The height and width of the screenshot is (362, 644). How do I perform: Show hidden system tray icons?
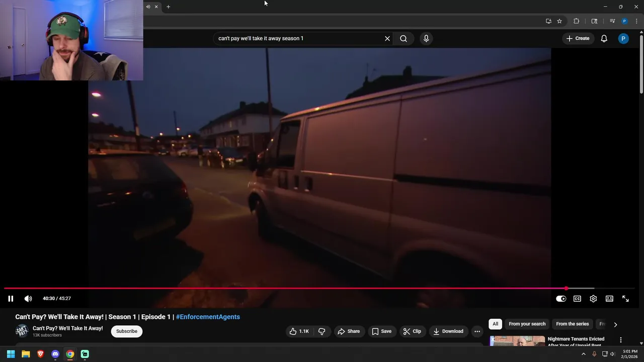tap(584, 354)
